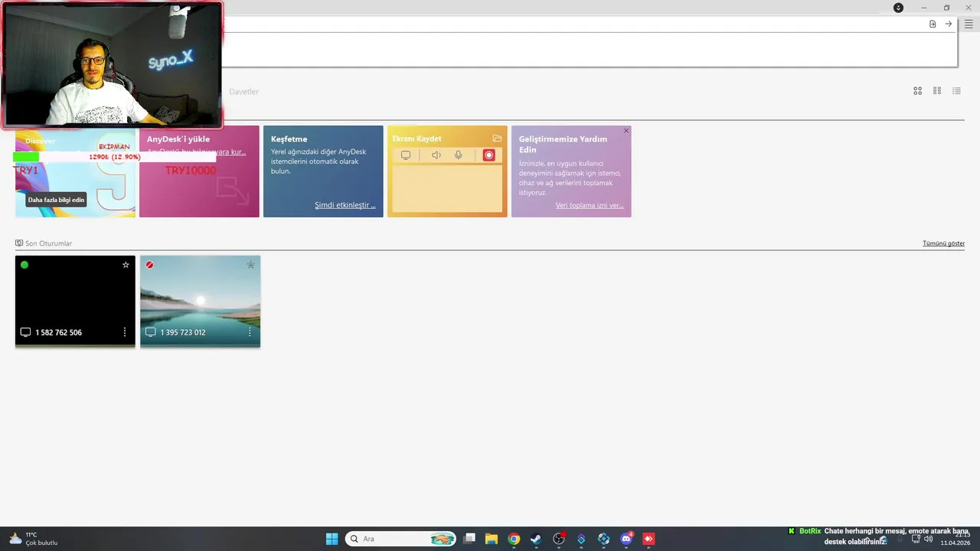Image resolution: width=980 pixels, height=551 pixels.
Task: Open the AnyDesk hamburger main menu
Action: point(969,24)
